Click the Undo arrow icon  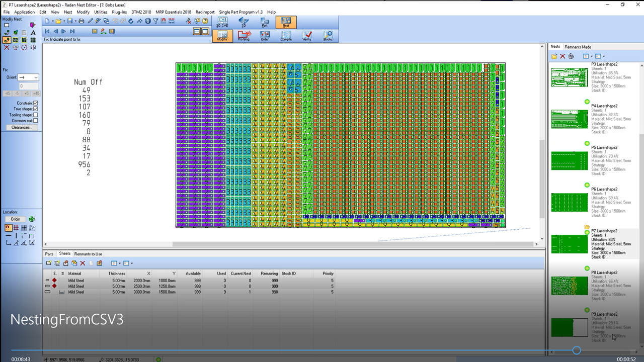(115, 21)
